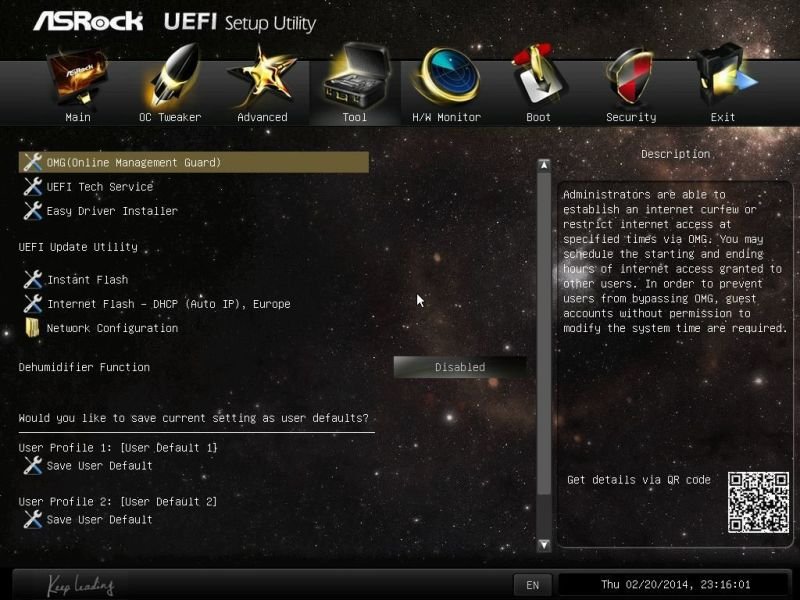The width and height of the screenshot is (800, 600).
Task: Select the Tool toolbox icon
Action: coord(356,77)
